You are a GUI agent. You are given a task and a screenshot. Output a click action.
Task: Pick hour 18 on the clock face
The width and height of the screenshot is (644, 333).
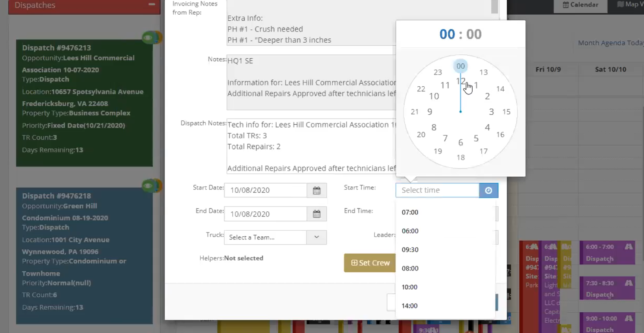[x=461, y=157]
